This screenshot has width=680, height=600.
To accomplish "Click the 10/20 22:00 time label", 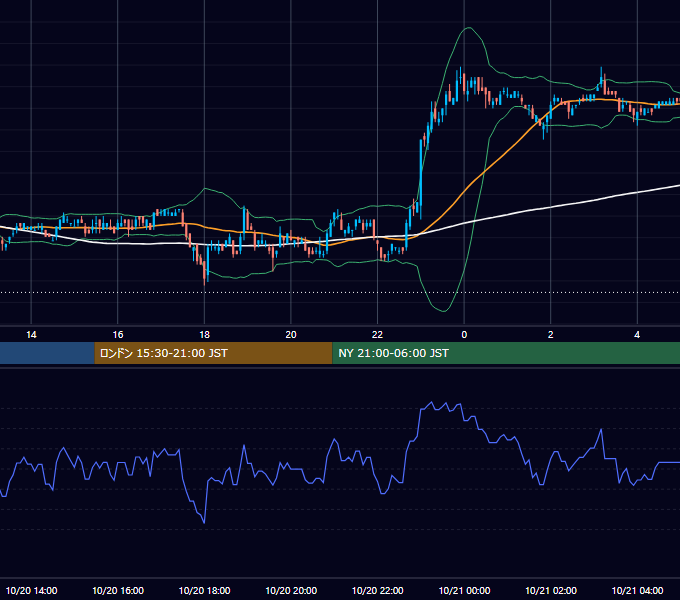I will (x=377, y=590).
